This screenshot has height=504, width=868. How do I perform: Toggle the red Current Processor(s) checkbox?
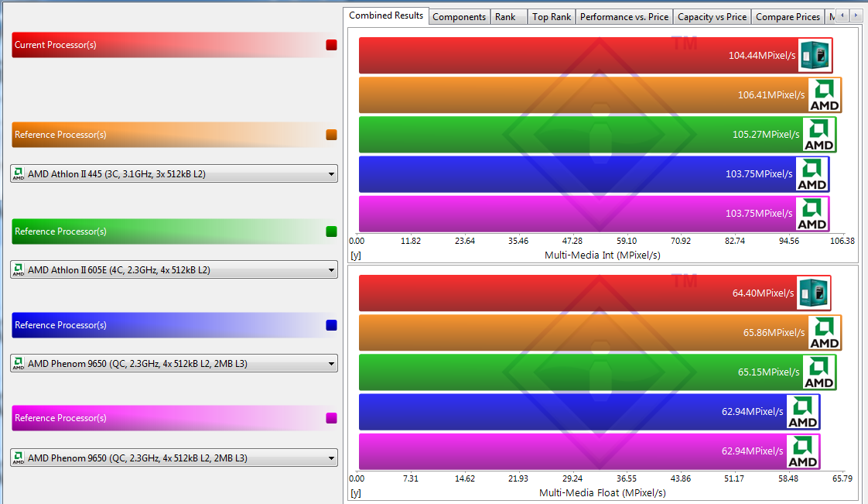point(331,45)
